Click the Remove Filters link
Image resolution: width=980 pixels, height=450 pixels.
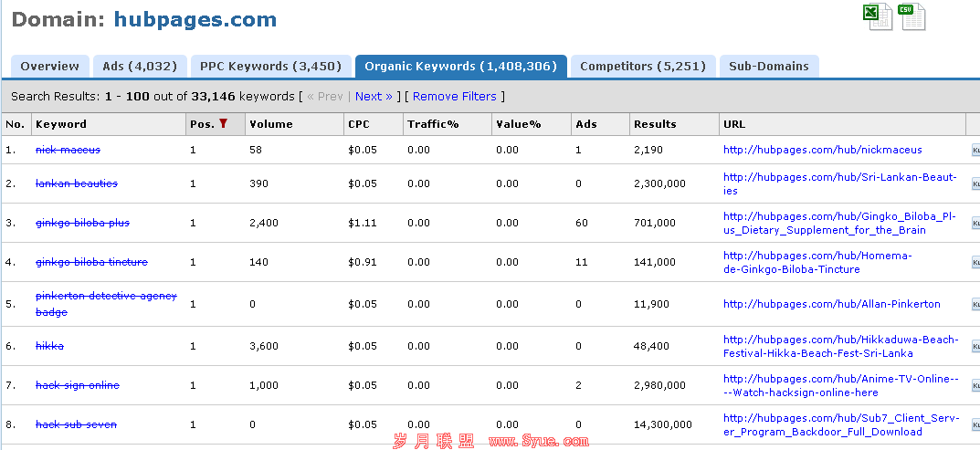455,96
